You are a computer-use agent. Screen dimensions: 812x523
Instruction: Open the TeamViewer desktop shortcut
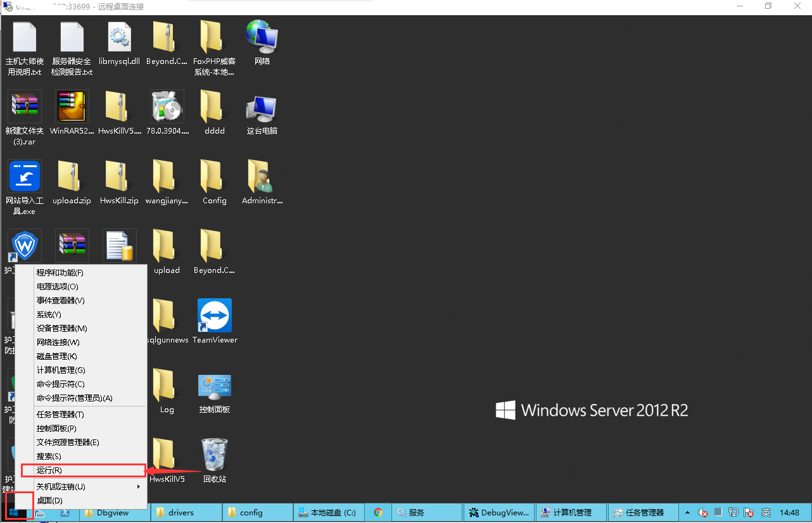[x=215, y=315]
